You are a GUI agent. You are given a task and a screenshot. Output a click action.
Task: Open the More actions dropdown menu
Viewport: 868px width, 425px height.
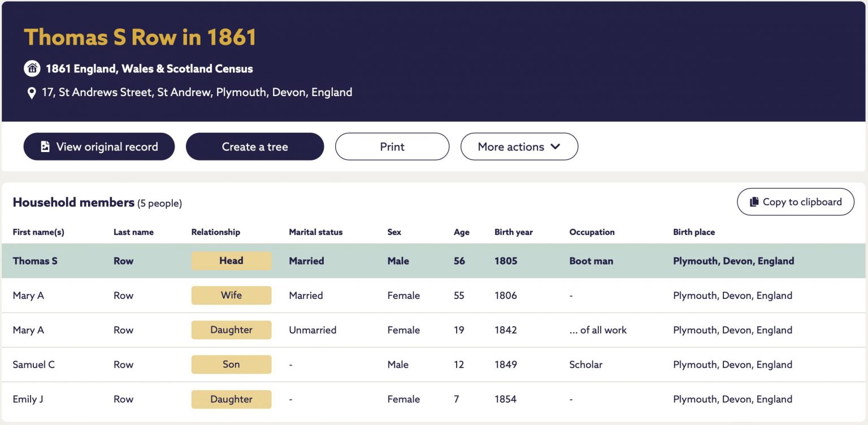point(519,146)
